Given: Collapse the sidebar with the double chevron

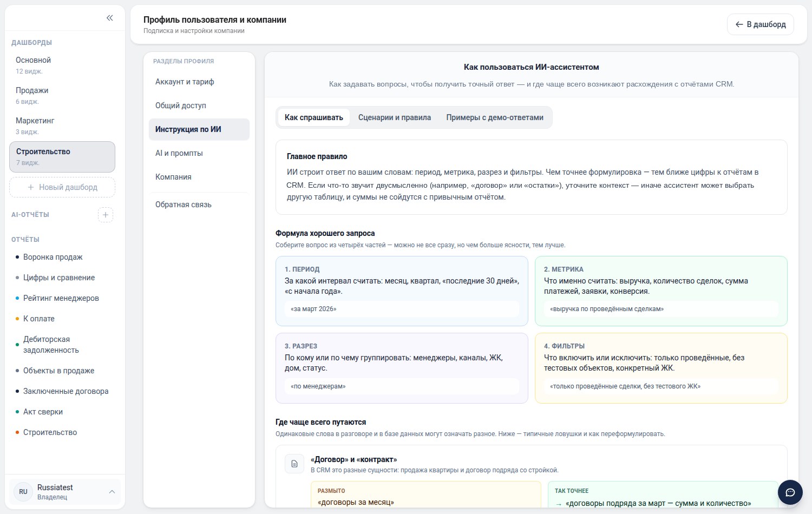Looking at the screenshot, I should (x=110, y=18).
